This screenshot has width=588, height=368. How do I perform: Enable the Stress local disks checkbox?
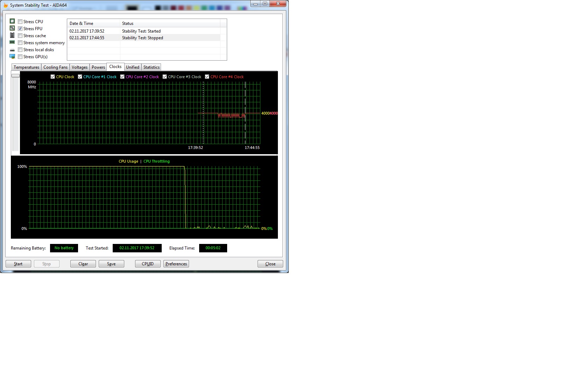click(20, 50)
